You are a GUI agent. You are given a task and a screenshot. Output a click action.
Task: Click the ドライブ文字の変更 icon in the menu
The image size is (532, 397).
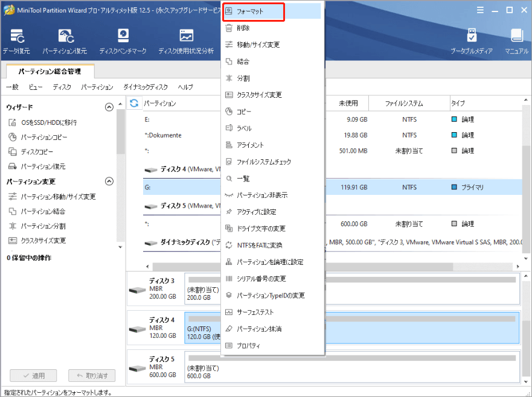pos(229,228)
